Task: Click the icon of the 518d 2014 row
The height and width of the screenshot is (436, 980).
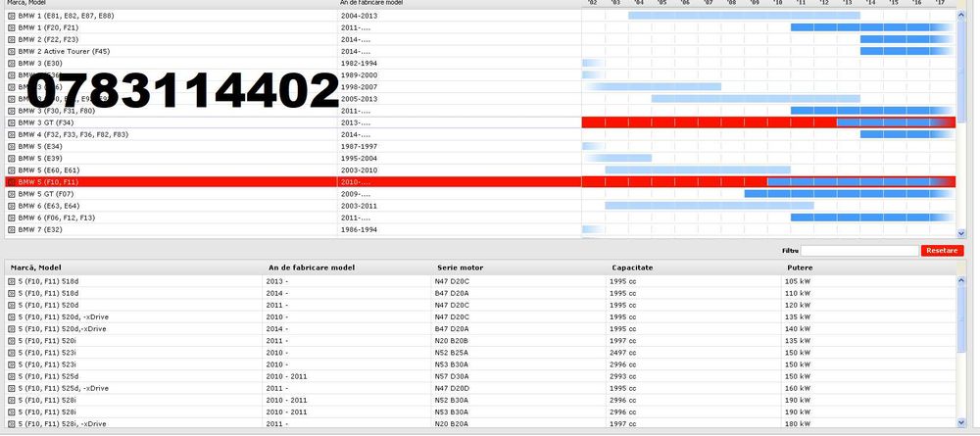Action: point(11,293)
